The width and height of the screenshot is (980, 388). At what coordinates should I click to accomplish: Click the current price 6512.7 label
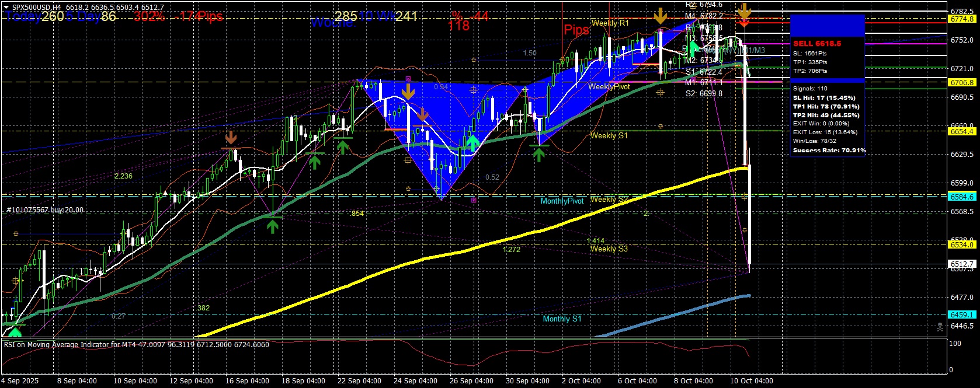(961, 264)
